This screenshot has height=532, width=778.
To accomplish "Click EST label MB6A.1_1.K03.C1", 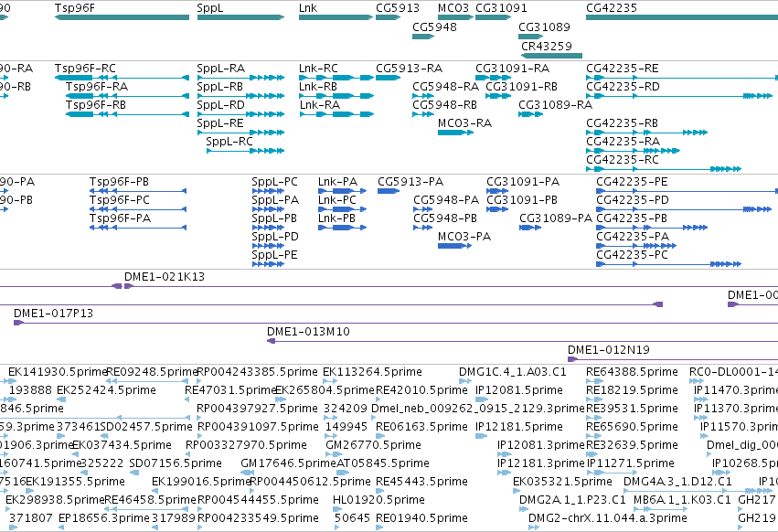I will (x=683, y=500).
